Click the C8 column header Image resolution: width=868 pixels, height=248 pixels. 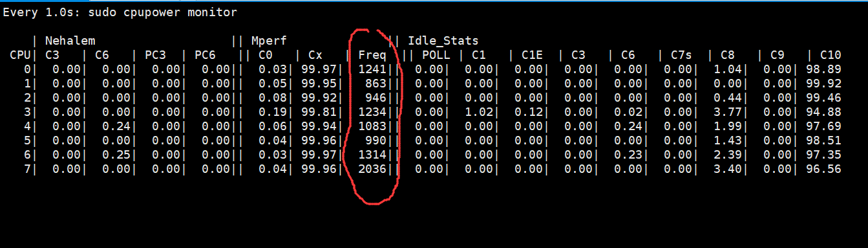click(x=728, y=56)
